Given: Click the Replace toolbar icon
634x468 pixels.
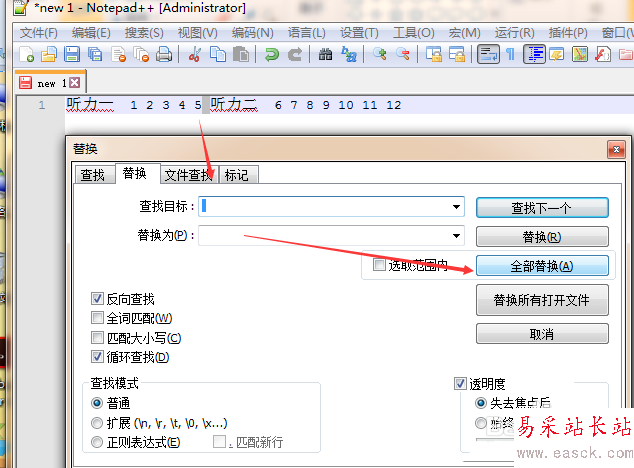Looking at the screenshot, I should pos(349,54).
